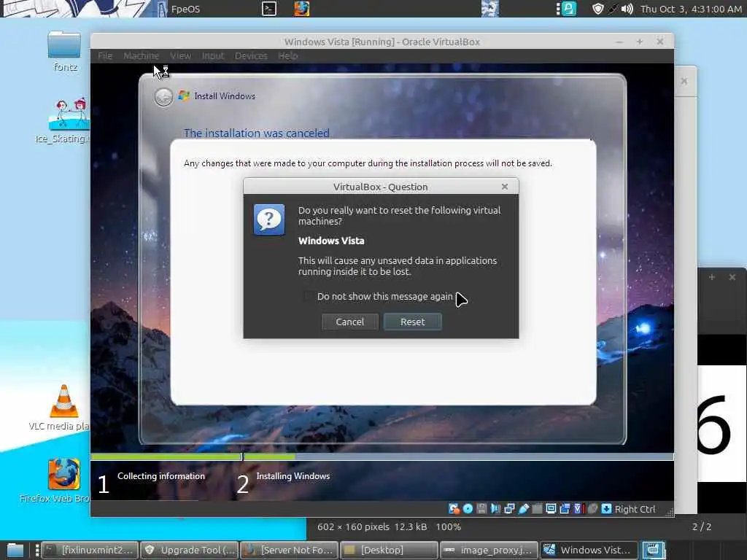Click the 'Right Ctrl' host key label
Screen dimensions: 747x560
[635, 509]
